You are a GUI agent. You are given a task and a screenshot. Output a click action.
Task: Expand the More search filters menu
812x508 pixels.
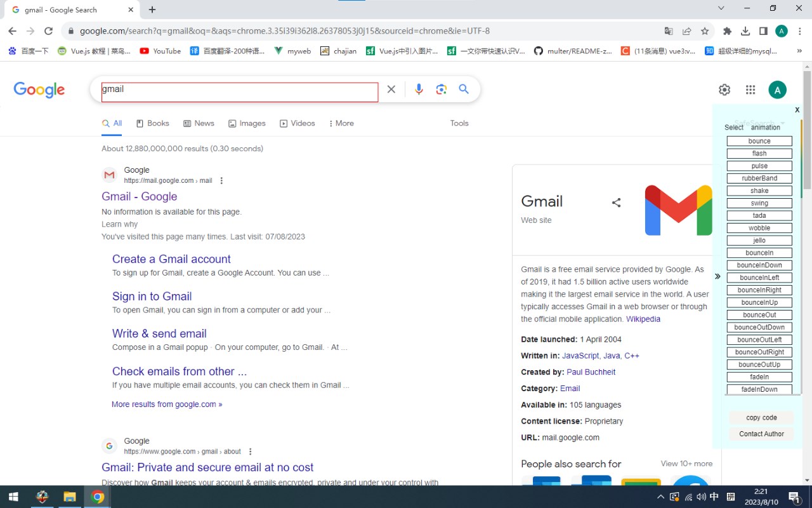coord(342,123)
